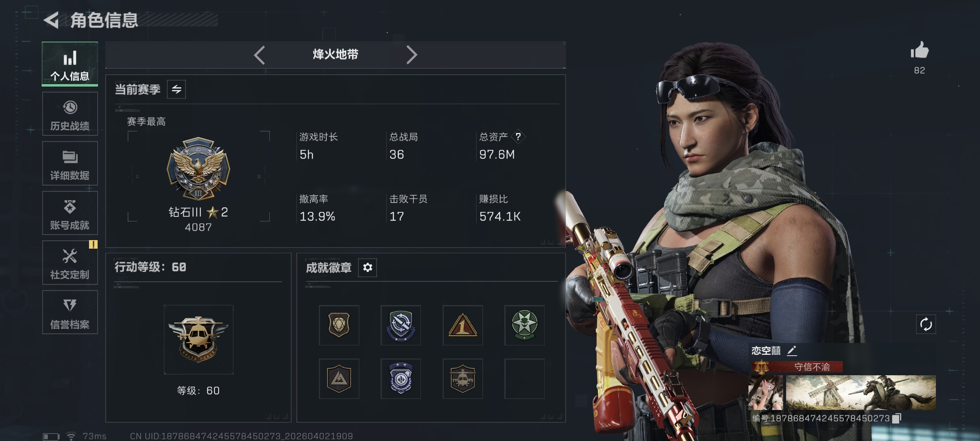
Task: Click the 总资产 question mark help icon
Action: (x=518, y=136)
